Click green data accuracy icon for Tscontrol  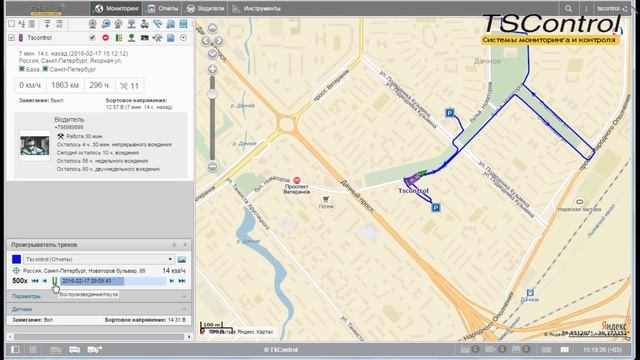118,38
